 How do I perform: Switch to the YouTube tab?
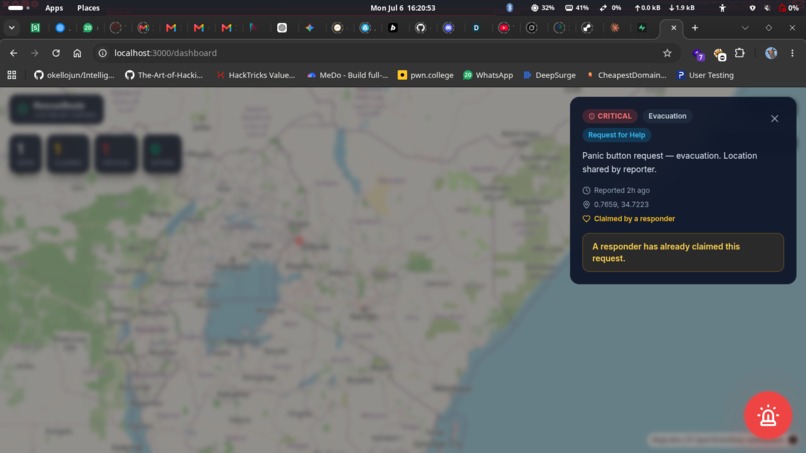[x=504, y=28]
